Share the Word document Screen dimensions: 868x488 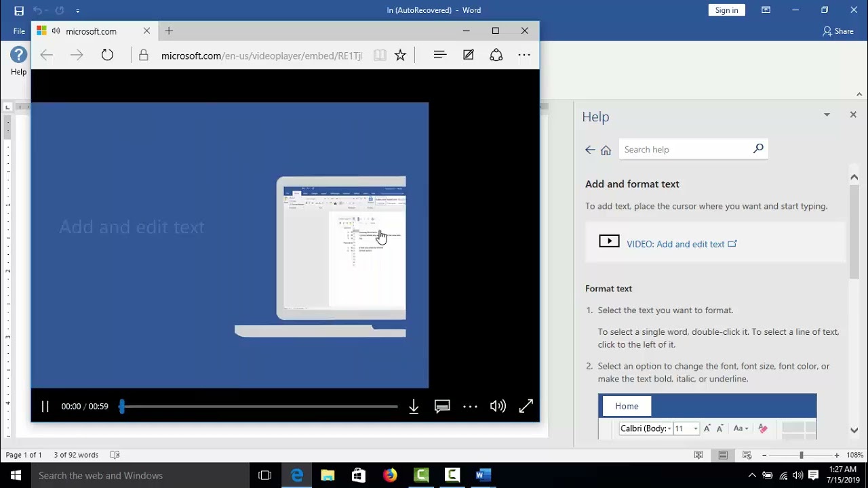tap(837, 31)
